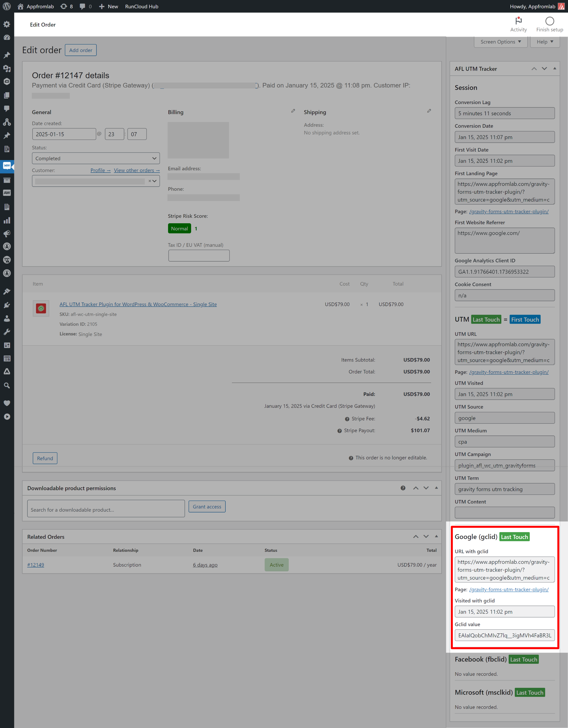Open the Dashboard gauge icon in sidebar
The width and height of the screenshot is (568, 728).
point(7,38)
